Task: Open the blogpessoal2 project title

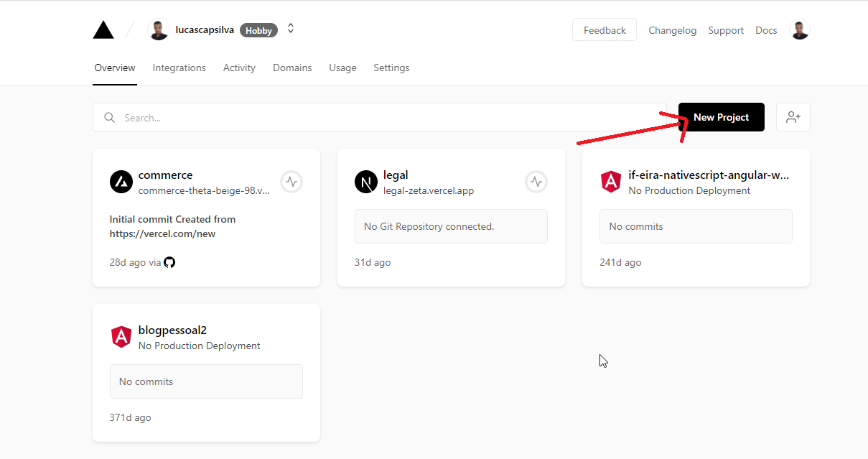Action: click(172, 330)
